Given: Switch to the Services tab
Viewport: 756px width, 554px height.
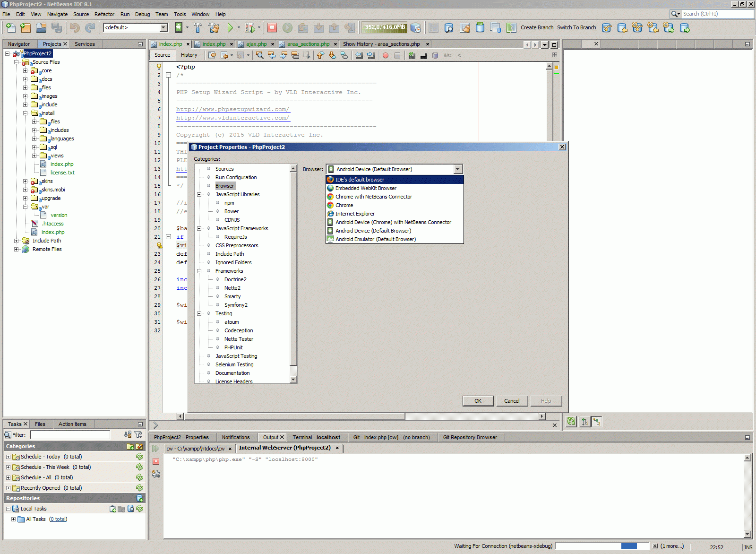Looking at the screenshot, I should [85, 44].
